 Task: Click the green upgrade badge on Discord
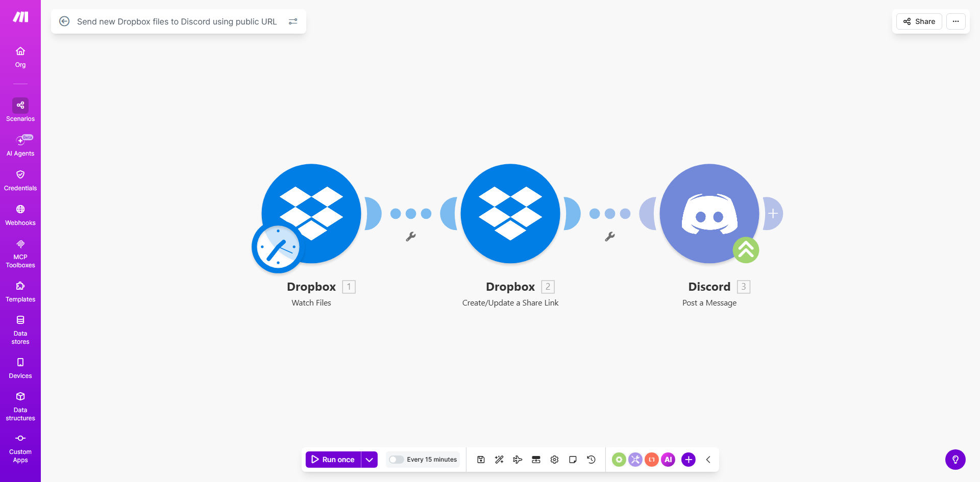(746, 250)
